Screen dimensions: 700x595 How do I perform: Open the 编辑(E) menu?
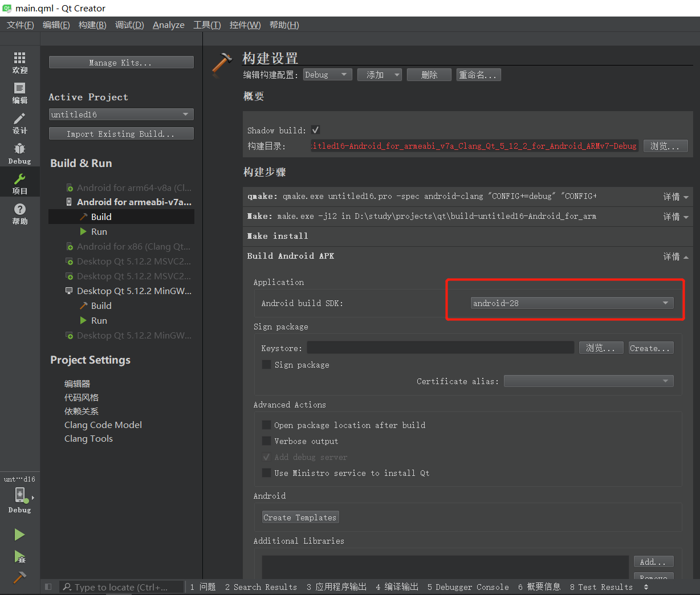tap(56, 25)
